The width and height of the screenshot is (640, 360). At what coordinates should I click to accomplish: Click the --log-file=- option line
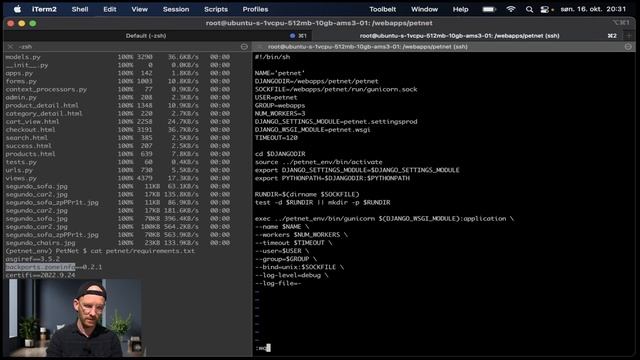point(278,283)
